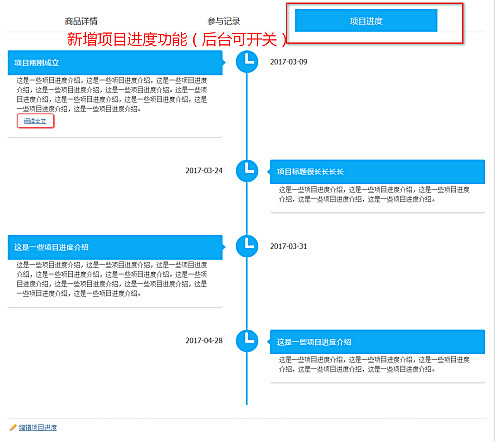Click the 2017-03-31 date label
The height and width of the screenshot is (442, 500).
pyautogui.click(x=289, y=246)
